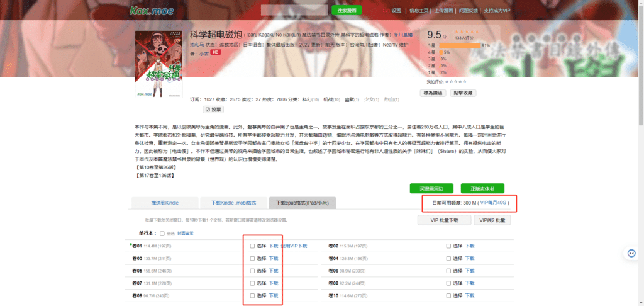Open 支持成为VIP link

[x=497, y=11]
